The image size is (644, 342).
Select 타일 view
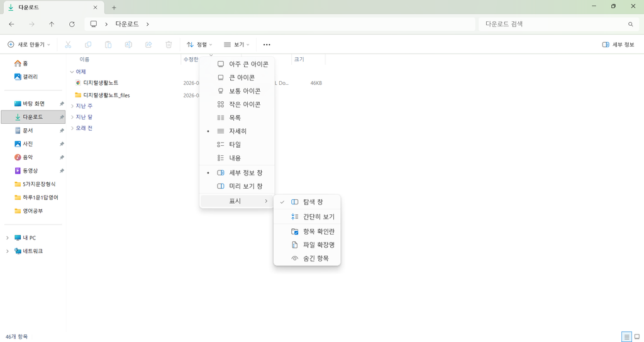coord(237,145)
